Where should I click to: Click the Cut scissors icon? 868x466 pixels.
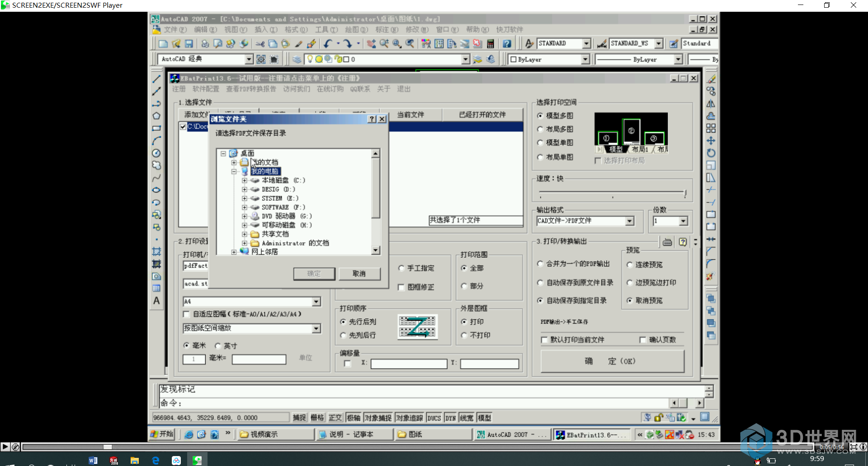coord(260,44)
